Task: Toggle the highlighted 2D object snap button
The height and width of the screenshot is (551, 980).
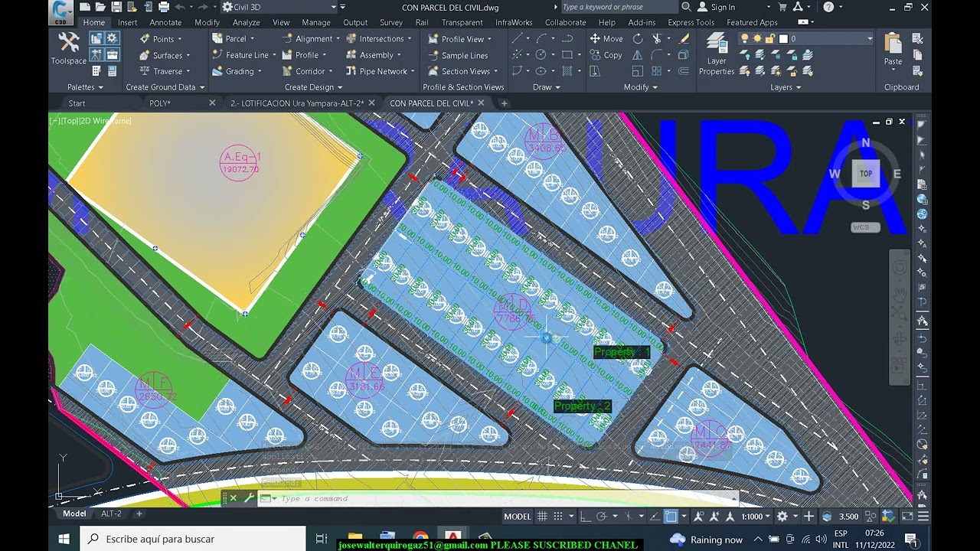Action: (671, 517)
